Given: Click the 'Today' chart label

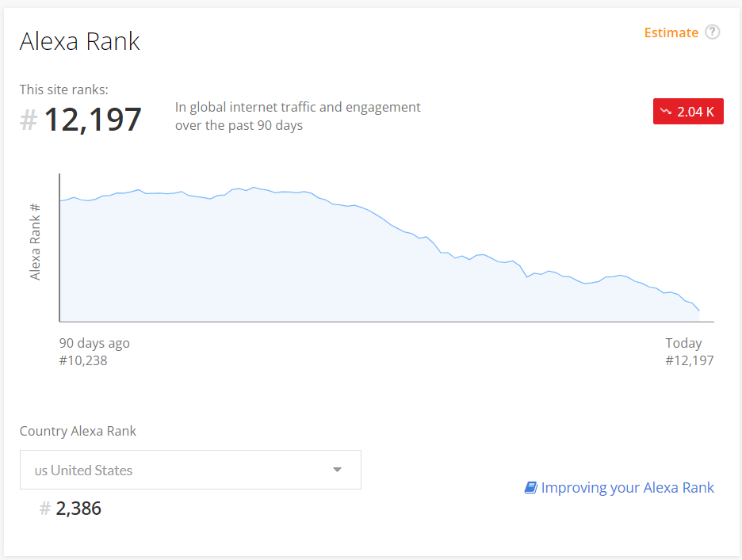Looking at the screenshot, I should 683,343.
